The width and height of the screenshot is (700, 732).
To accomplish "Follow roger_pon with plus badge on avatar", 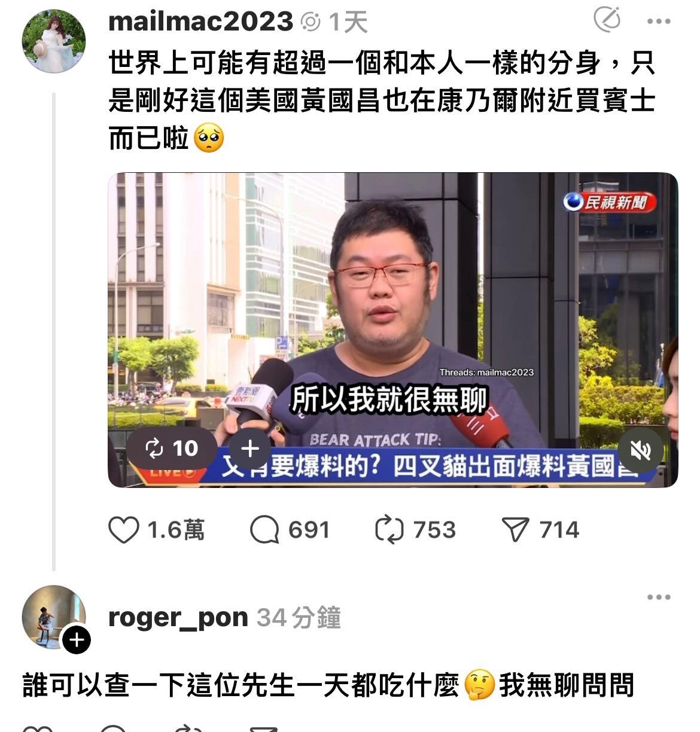I will coord(76,640).
